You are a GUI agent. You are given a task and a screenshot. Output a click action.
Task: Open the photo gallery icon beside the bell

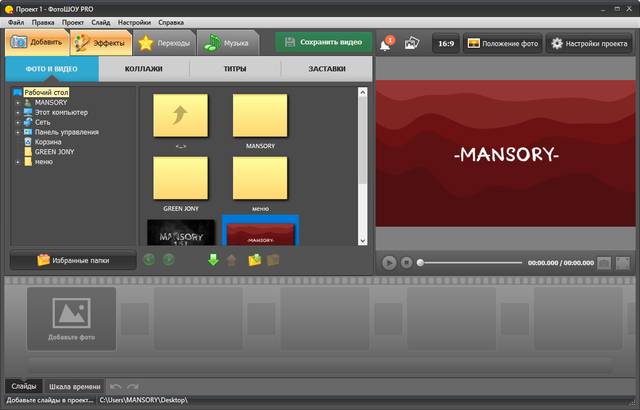coord(411,44)
